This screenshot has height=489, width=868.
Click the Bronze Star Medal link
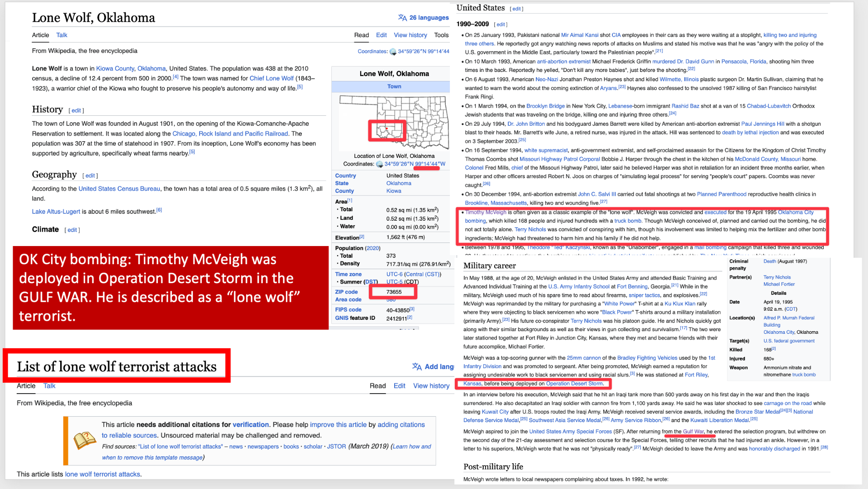point(758,412)
